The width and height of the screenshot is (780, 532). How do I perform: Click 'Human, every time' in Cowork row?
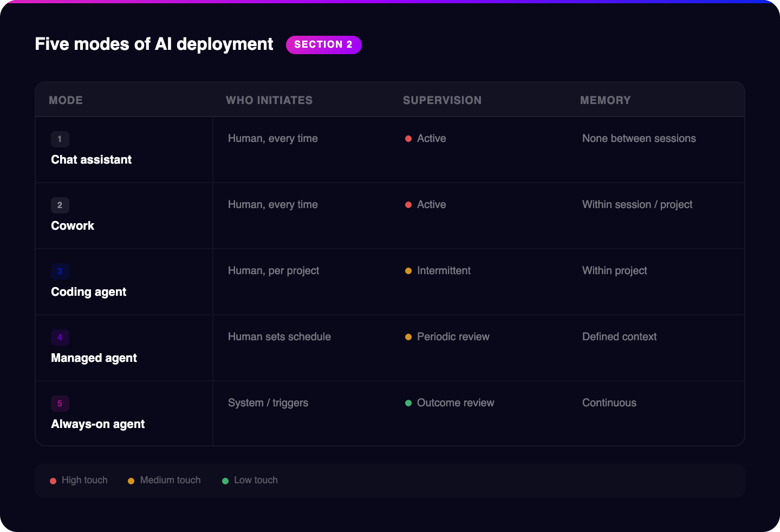tap(273, 205)
